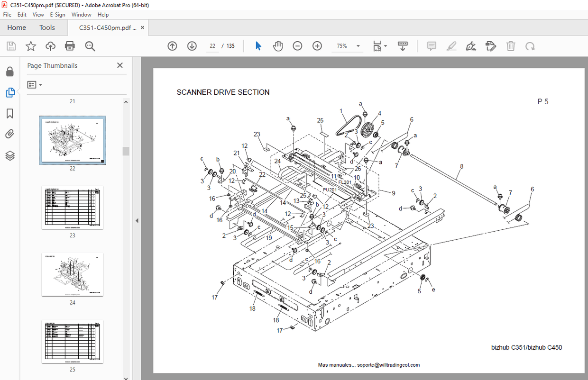Add a sticky note comment
This screenshot has width=588, height=380.
[x=432, y=46]
